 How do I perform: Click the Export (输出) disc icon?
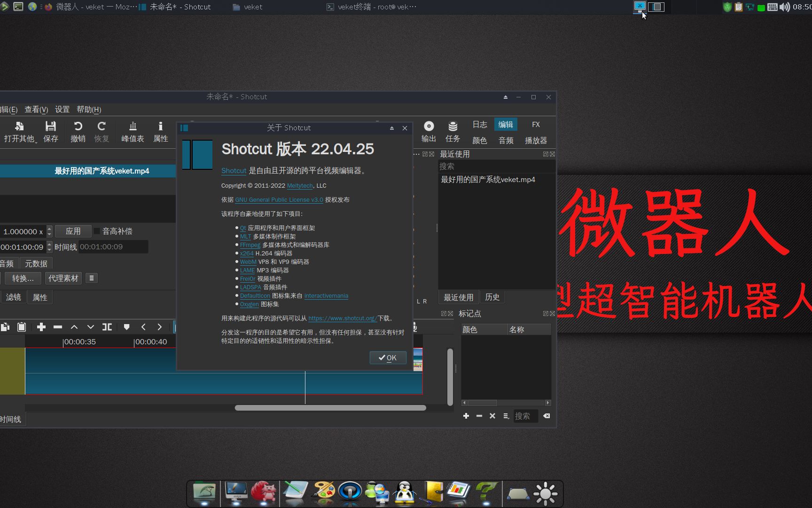coord(429,126)
